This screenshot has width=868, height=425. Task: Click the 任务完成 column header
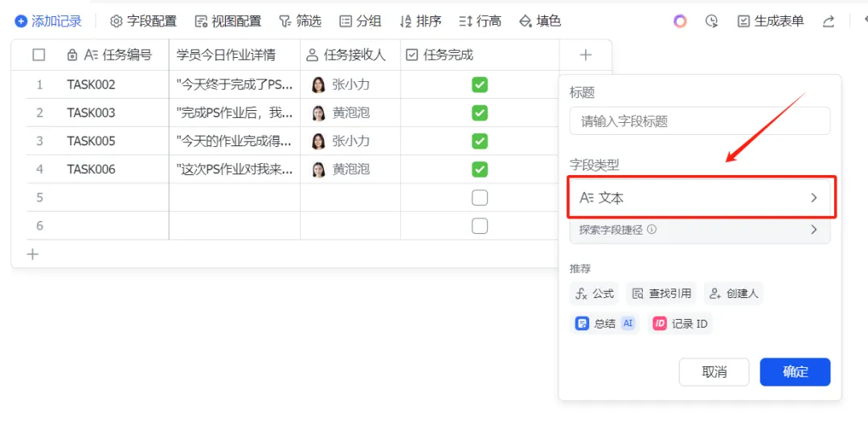click(x=480, y=55)
